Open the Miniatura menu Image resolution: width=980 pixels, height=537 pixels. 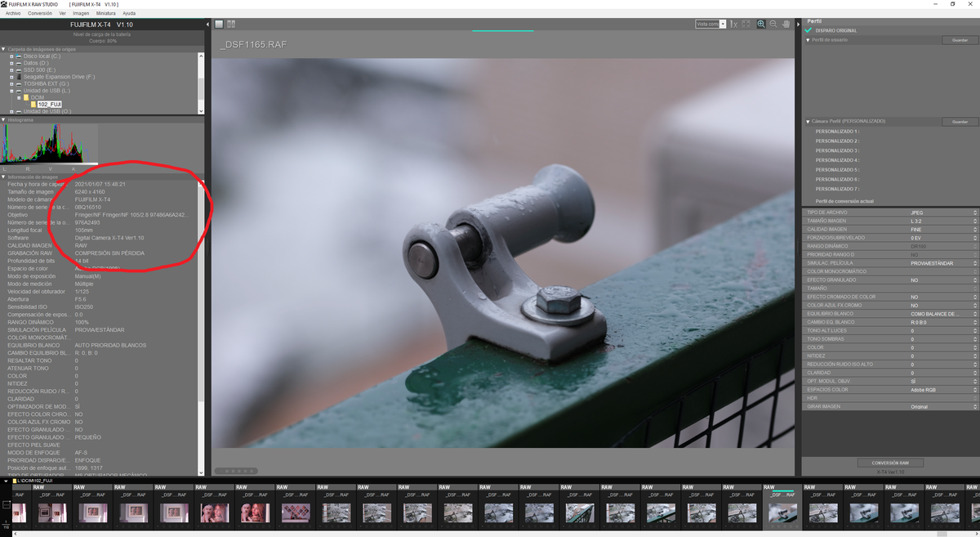(x=105, y=13)
